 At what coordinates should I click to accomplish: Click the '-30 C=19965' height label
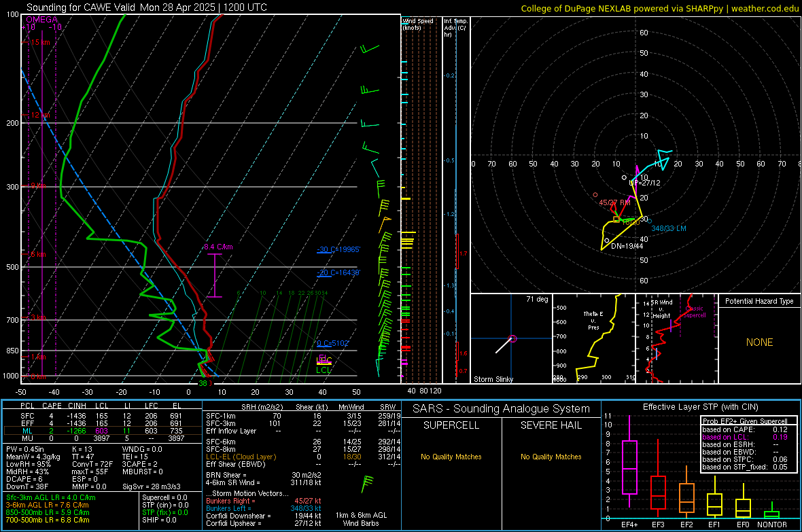(338, 249)
